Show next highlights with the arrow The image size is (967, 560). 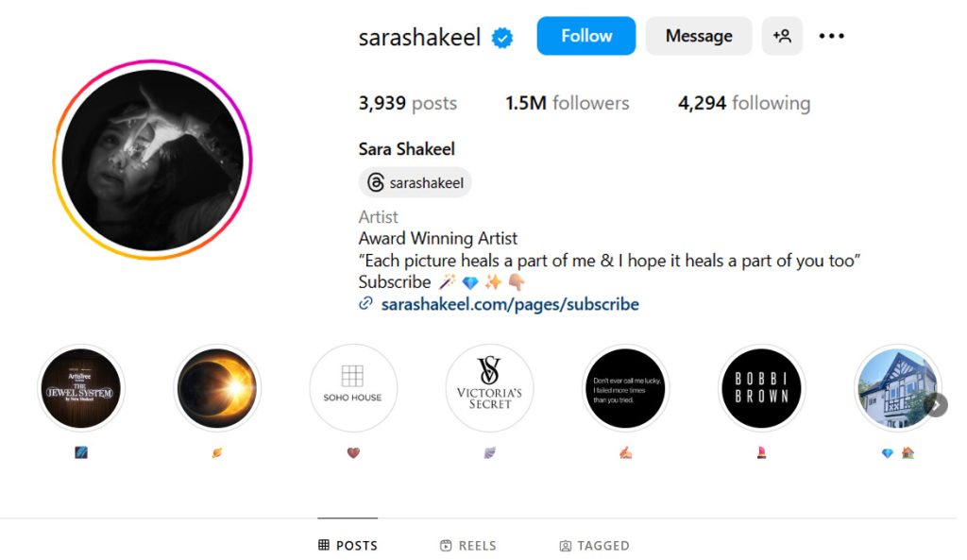[936, 405]
